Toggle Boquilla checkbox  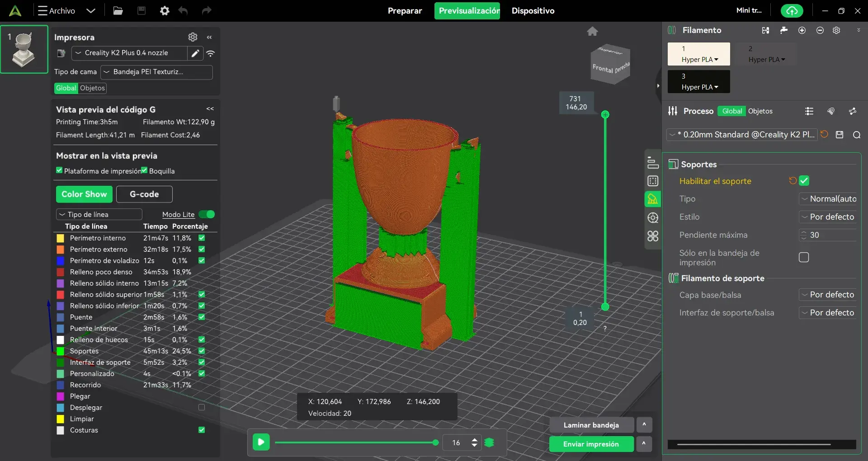point(144,170)
